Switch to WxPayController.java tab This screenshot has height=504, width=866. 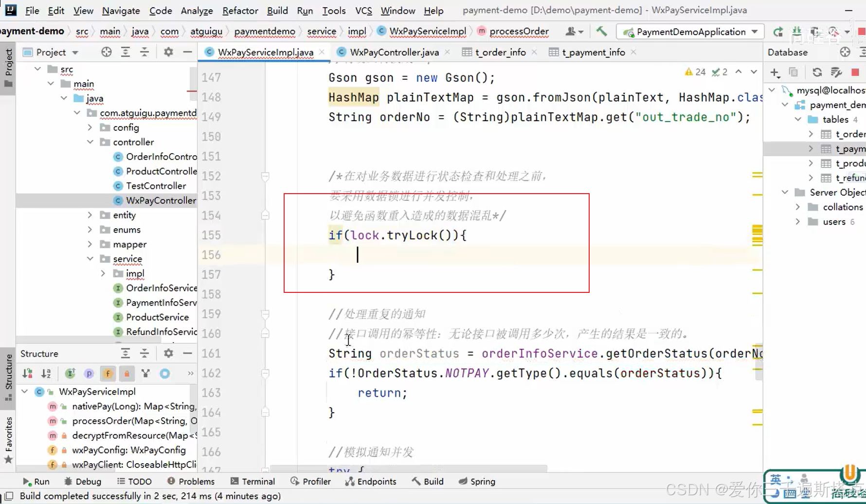coord(394,52)
